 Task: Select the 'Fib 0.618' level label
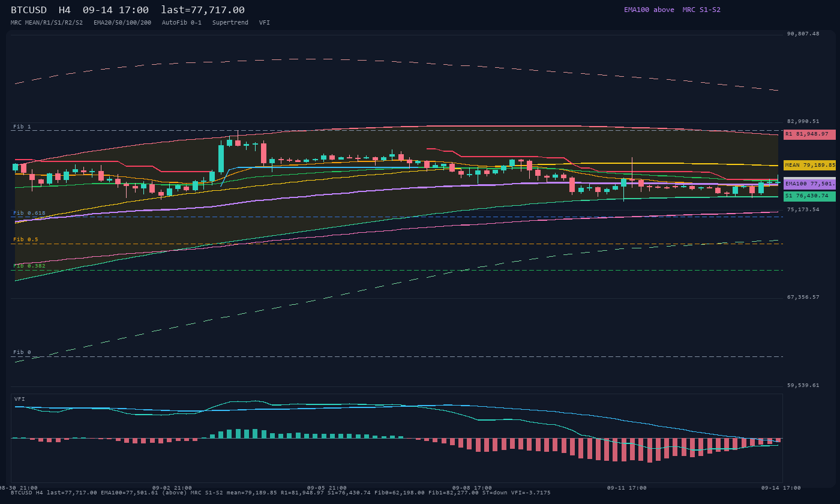click(29, 213)
